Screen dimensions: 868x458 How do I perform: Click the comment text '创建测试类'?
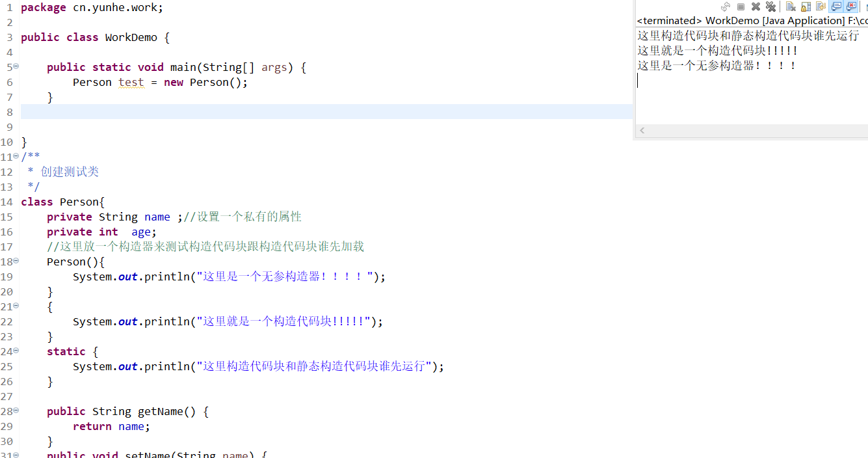70,172
